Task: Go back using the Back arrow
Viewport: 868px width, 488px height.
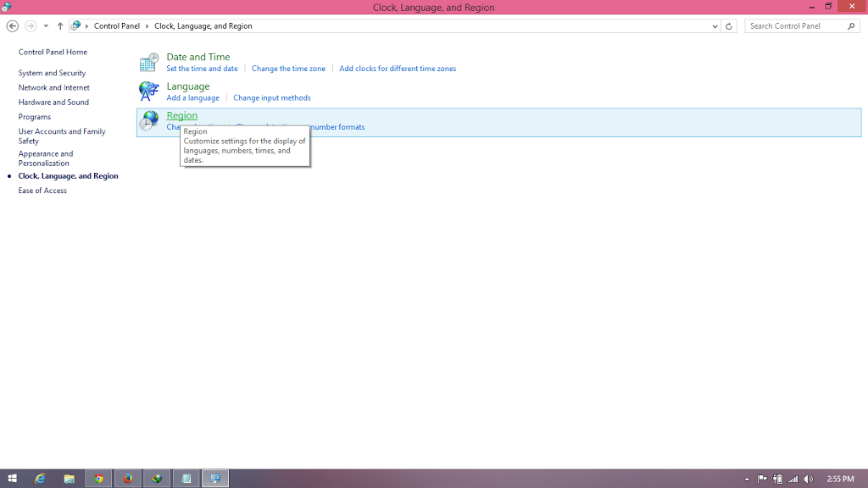Action: click(x=12, y=26)
